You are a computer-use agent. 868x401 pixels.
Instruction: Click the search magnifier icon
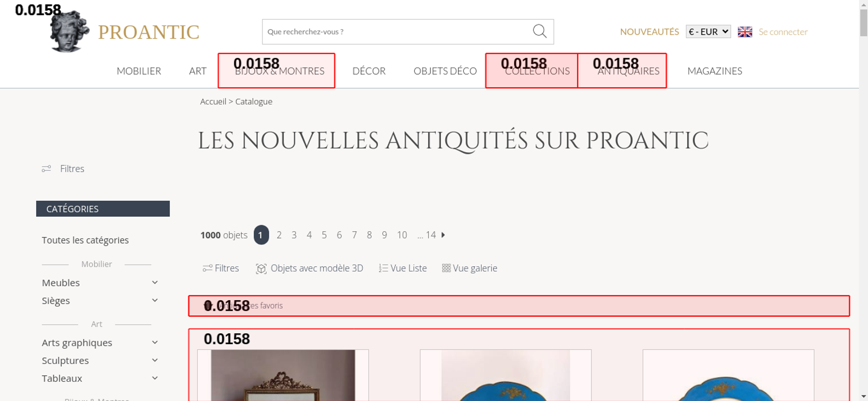[539, 31]
